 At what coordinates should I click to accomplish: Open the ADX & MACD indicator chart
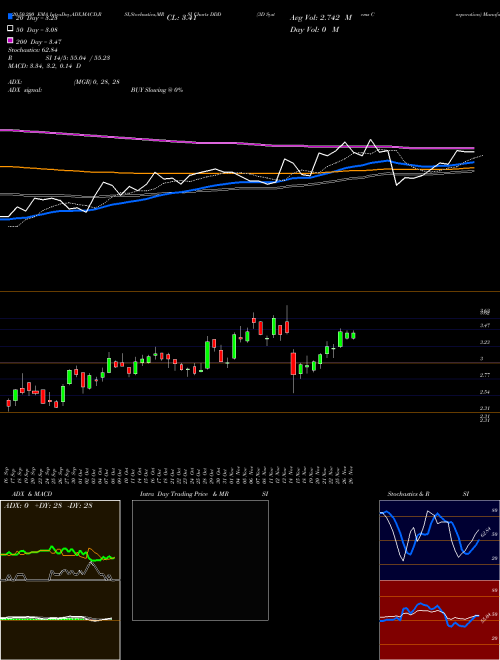60,580
